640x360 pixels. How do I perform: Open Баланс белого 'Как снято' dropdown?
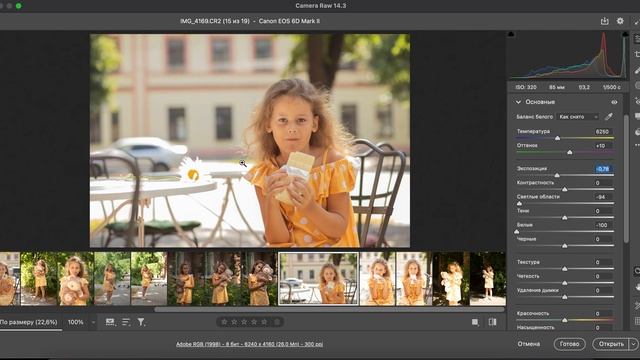(x=578, y=117)
